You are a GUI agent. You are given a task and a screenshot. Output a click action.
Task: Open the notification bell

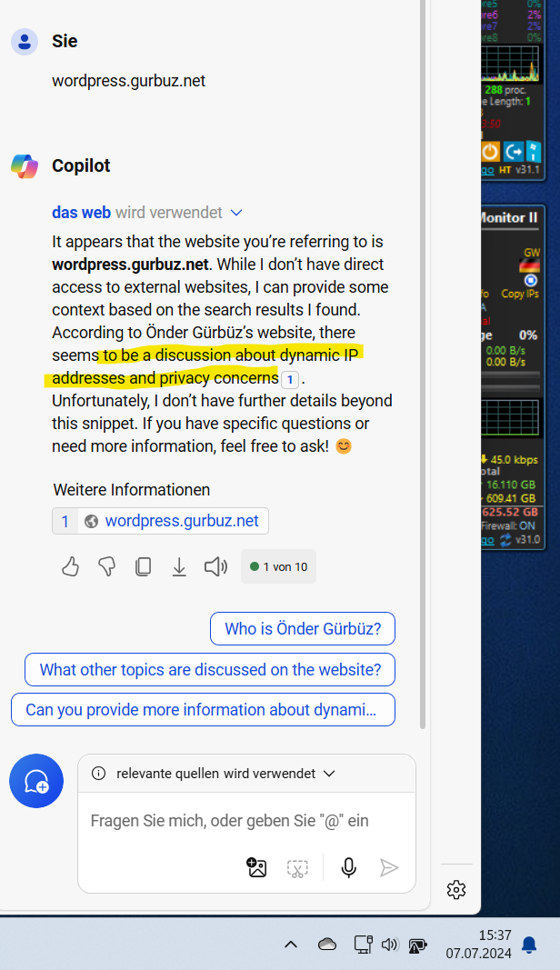[x=529, y=945]
